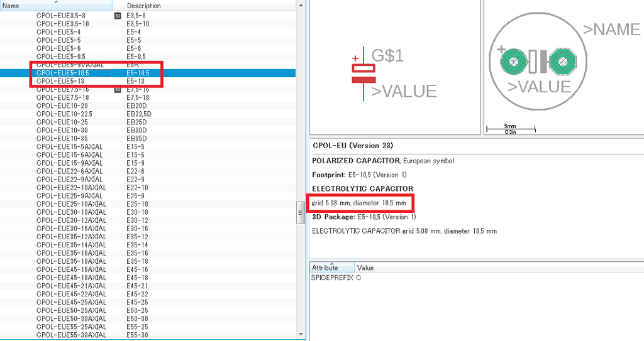Select CPOL-EUE3.5-8 in the list

coord(61,16)
